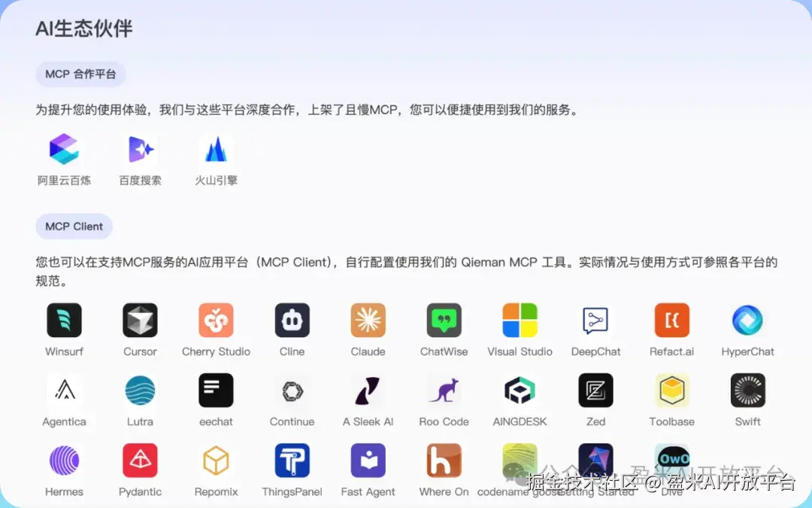Open the Repomix icon
The height and width of the screenshot is (508, 812).
[x=216, y=461]
